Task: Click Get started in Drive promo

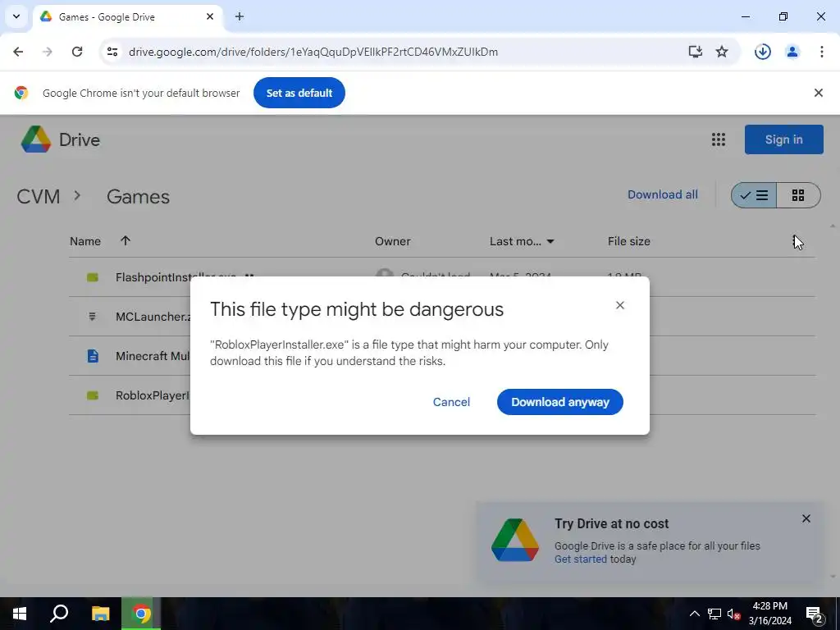Action: pos(580,559)
